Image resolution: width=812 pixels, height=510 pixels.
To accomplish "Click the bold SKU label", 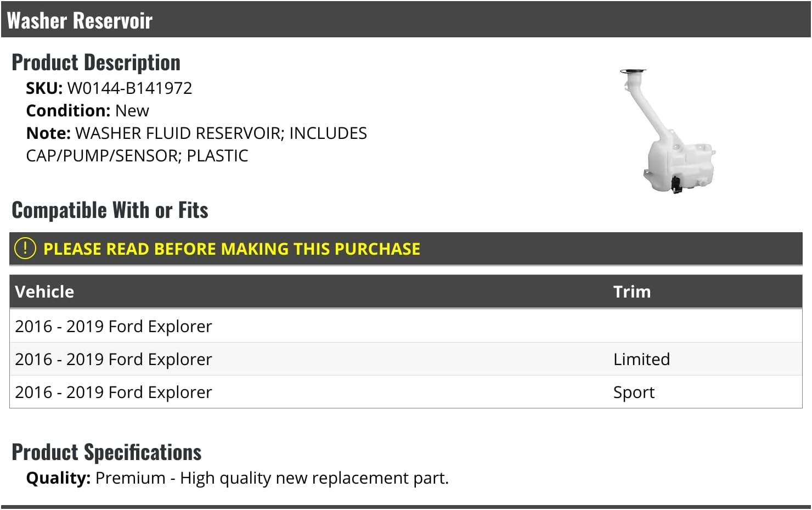I will [44, 88].
